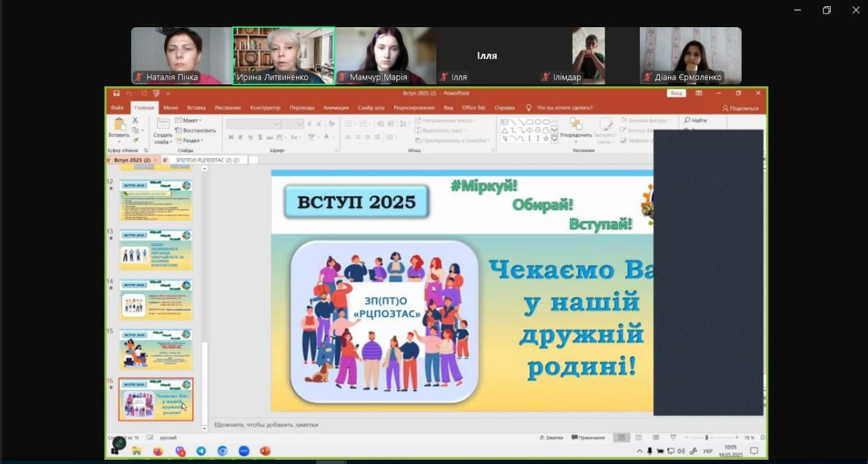This screenshot has height=464, width=868.
Task: Open Firefox from the shared taskbar
Action: point(157,450)
